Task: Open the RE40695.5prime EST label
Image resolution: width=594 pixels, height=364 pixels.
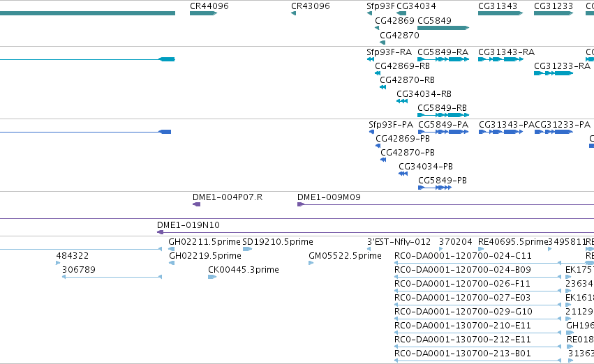Action: pyautogui.click(x=513, y=242)
